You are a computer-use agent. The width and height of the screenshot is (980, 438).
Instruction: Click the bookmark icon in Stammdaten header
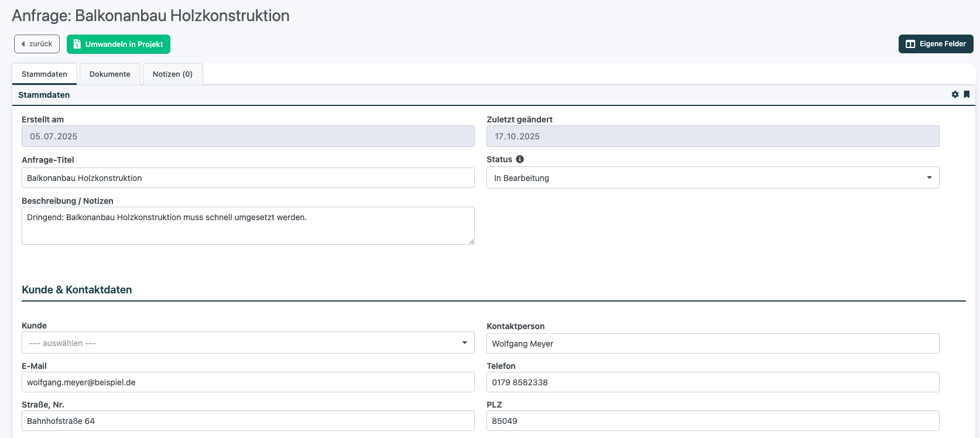click(967, 94)
